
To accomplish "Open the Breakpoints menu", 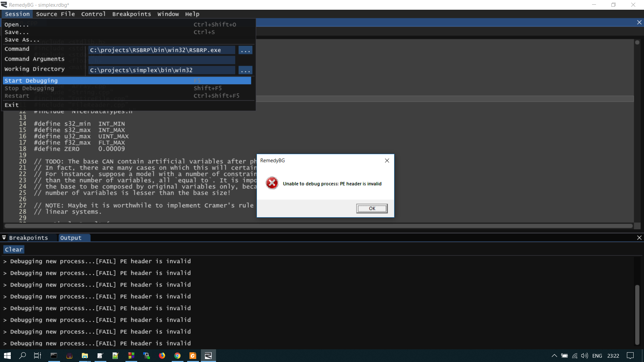I will point(131,14).
